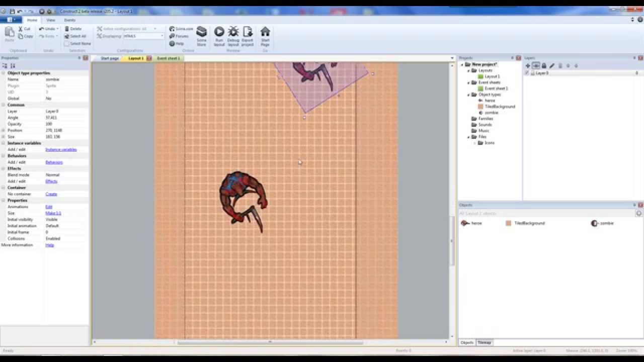Click Select All in ribbon

pyautogui.click(x=75, y=36)
